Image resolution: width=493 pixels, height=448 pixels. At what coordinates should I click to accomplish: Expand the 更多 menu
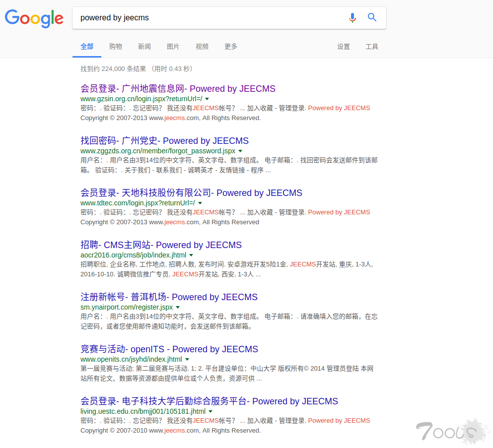(x=231, y=47)
